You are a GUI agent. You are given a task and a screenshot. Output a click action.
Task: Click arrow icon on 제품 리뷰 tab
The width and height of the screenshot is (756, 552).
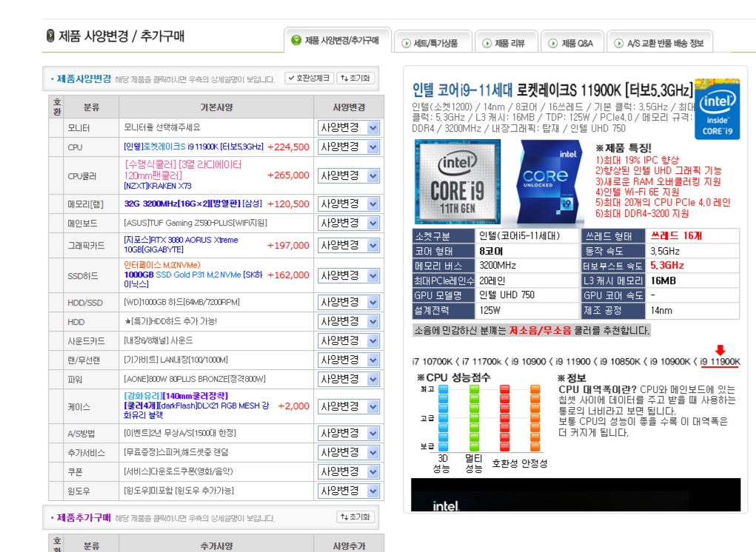point(487,44)
